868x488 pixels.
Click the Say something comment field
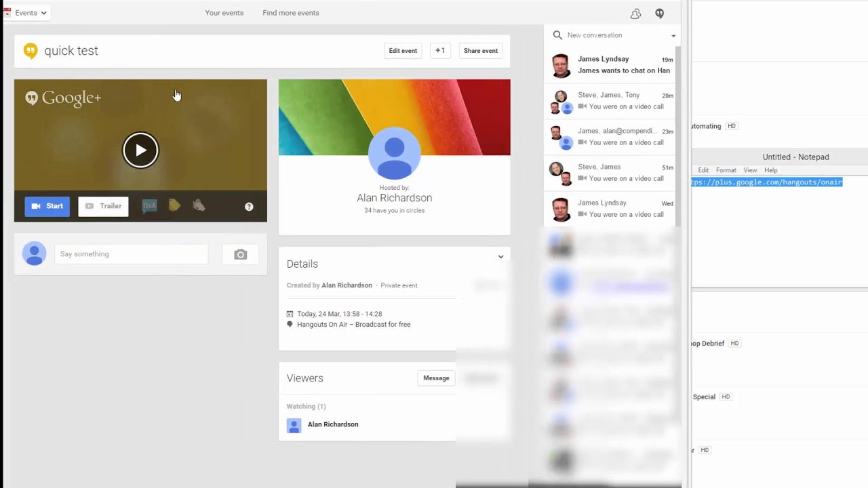(x=132, y=254)
